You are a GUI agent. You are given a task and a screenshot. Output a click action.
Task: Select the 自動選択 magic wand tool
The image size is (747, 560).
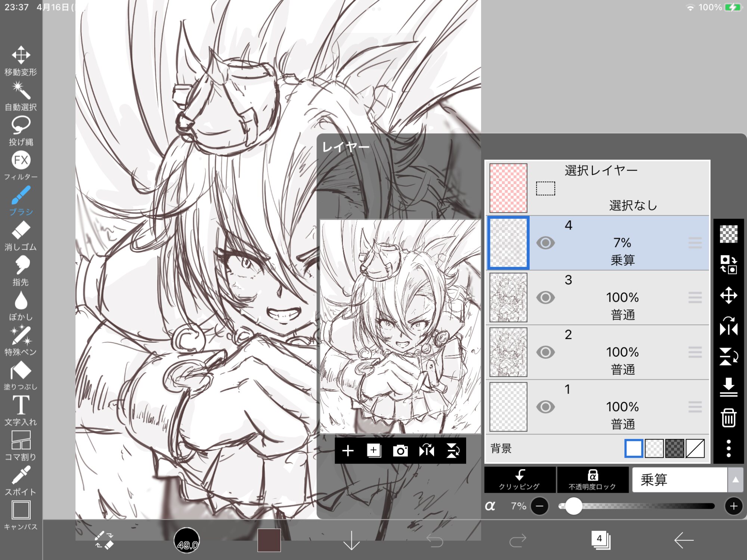point(21,96)
